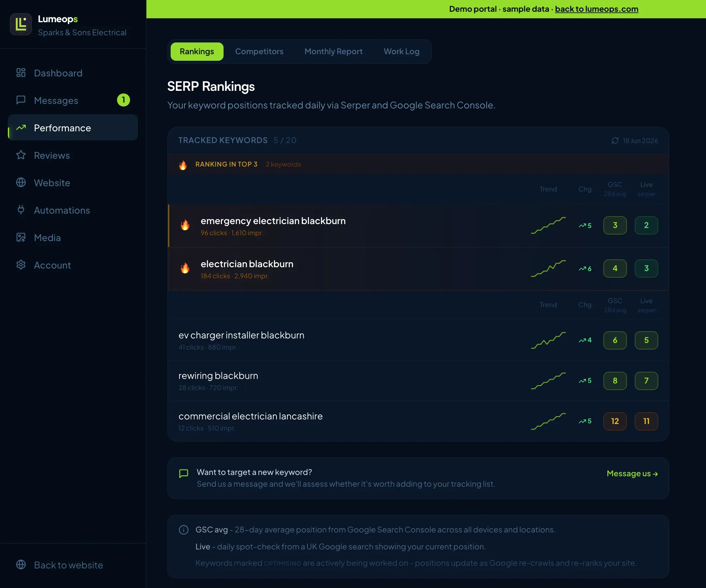
Task: Click the flame icon in Ranking in Top 3 header
Action: 183,165
